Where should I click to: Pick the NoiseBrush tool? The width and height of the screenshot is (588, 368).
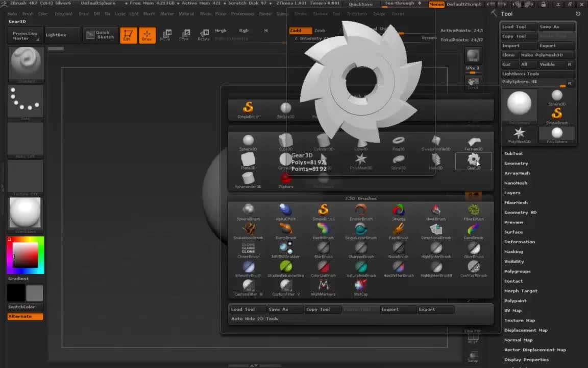(x=398, y=250)
